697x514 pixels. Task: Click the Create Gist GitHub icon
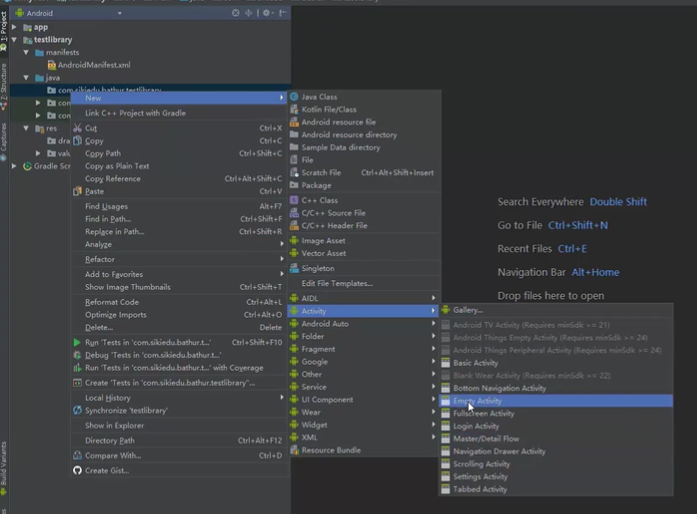pyautogui.click(x=77, y=470)
